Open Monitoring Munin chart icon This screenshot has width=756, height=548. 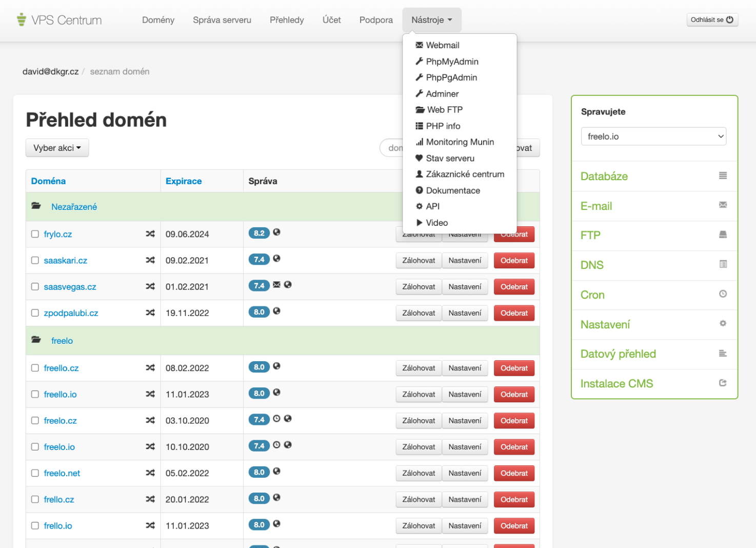tap(420, 142)
